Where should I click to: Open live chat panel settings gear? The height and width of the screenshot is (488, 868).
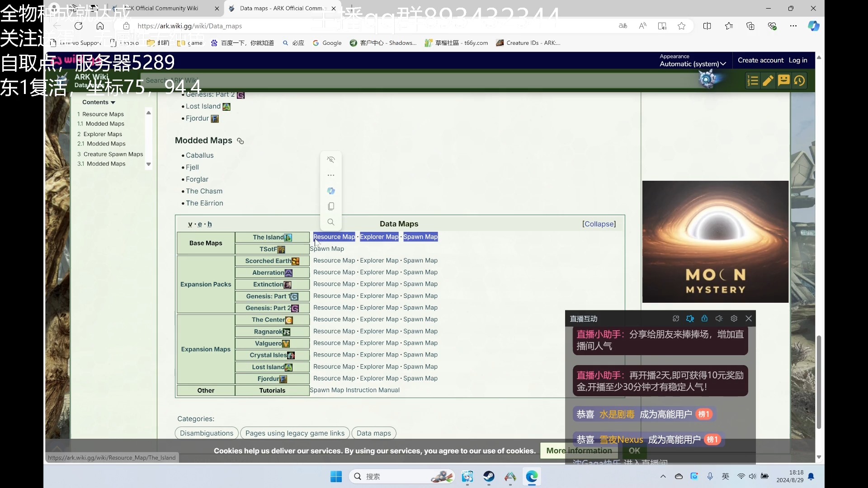(734, 319)
